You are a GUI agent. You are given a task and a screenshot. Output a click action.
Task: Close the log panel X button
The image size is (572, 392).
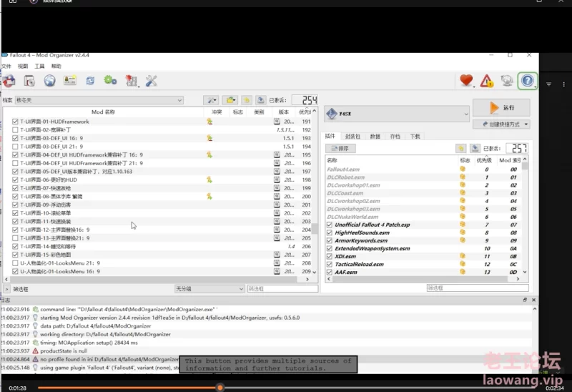tap(533, 300)
